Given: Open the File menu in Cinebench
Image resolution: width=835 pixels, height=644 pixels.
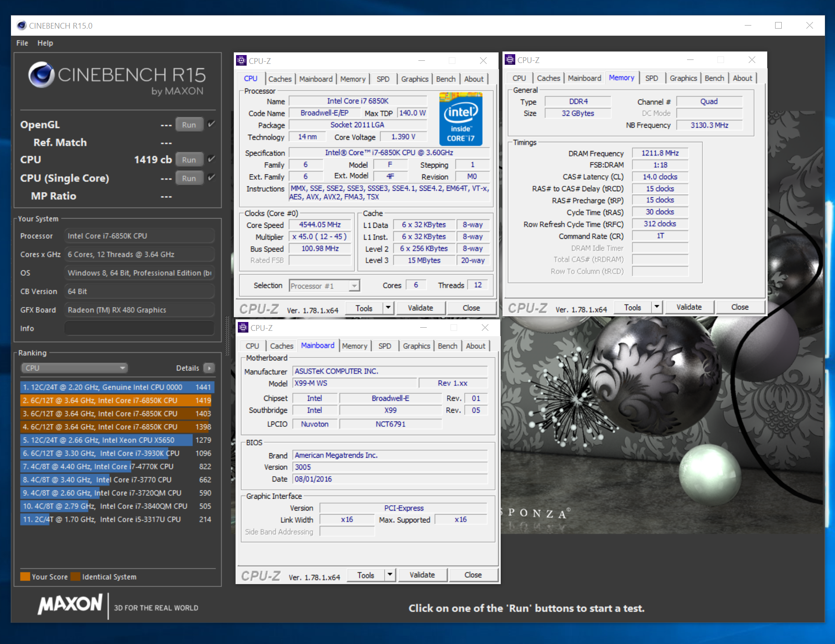Looking at the screenshot, I should (x=22, y=43).
